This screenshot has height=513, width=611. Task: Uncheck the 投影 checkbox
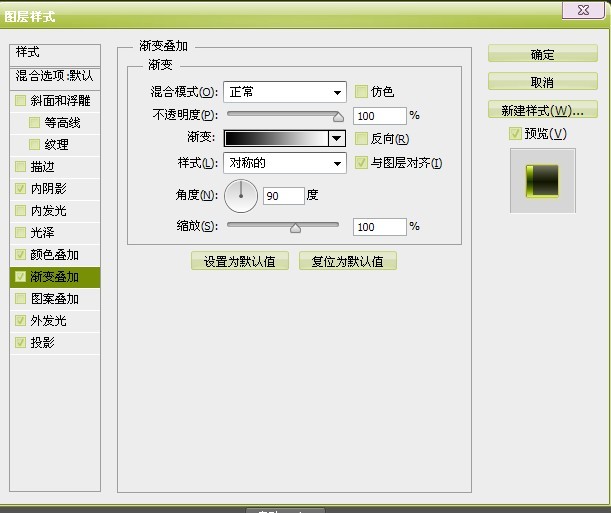(x=20, y=343)
